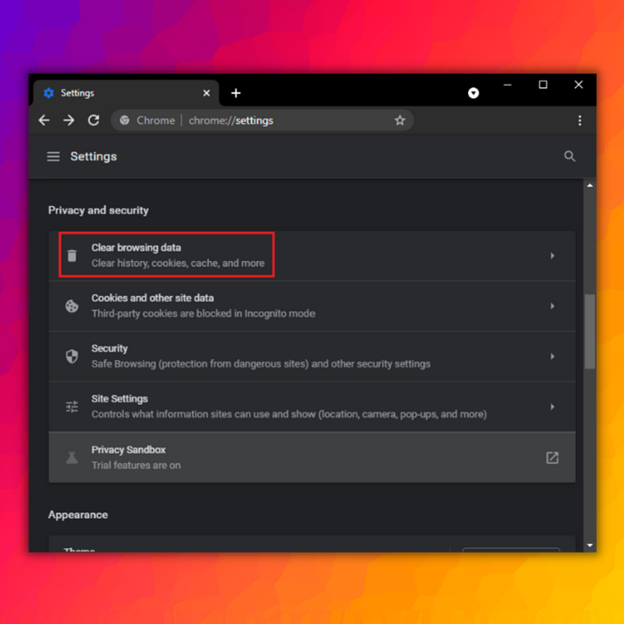Open the Chrome three-dot menu
This screenshot has height=624, width=624.
click(579, 120)
